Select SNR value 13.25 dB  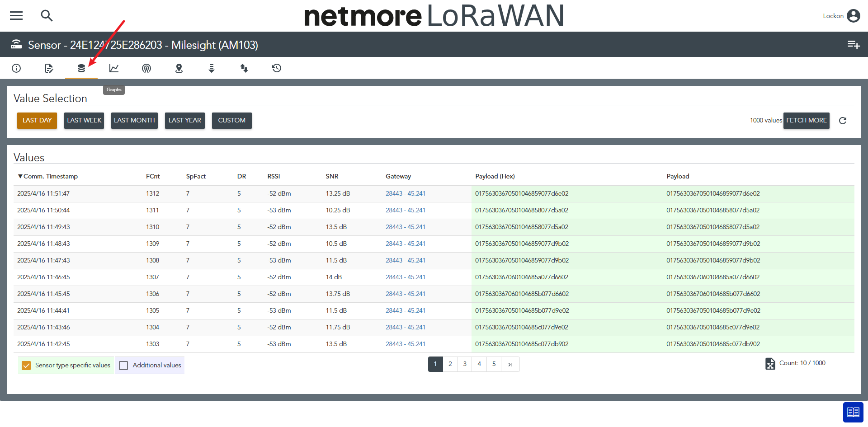(338, 193)
